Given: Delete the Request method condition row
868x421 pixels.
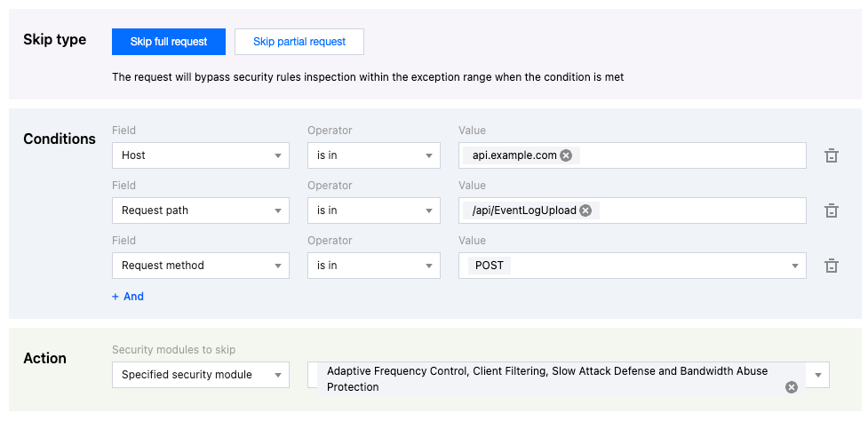Looking at the screenshot, I should [x=832, y=266].
